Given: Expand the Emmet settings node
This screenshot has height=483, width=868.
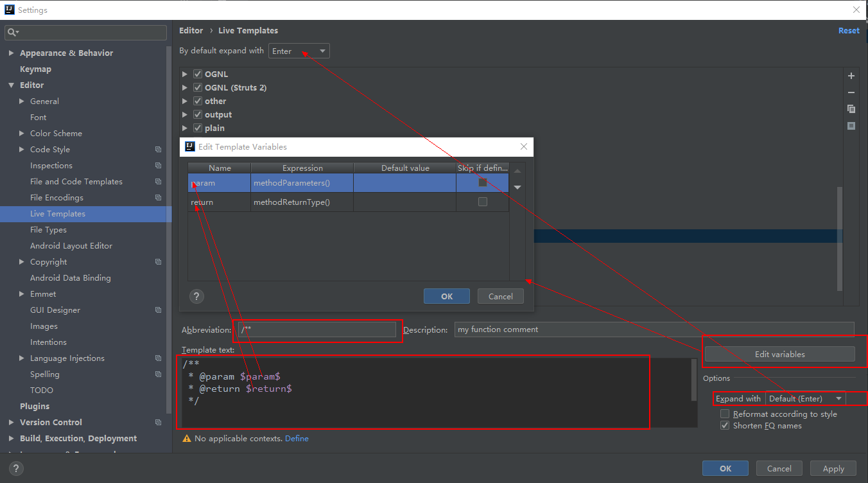Looking at the screenshot, I should click(x=22, y=294).
